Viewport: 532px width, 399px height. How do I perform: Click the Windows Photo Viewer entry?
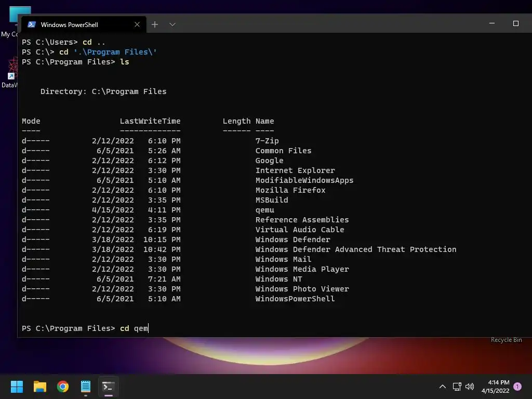[x=302, y=289]
